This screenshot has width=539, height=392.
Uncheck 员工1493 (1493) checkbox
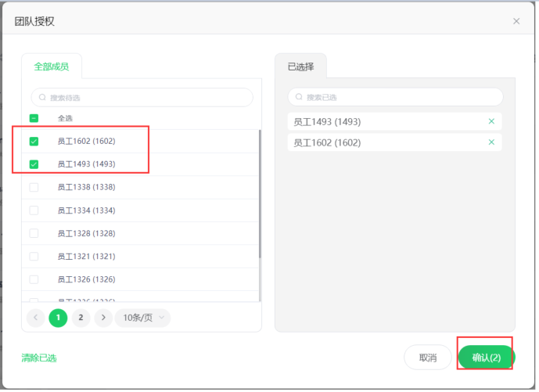click(34, 164)
